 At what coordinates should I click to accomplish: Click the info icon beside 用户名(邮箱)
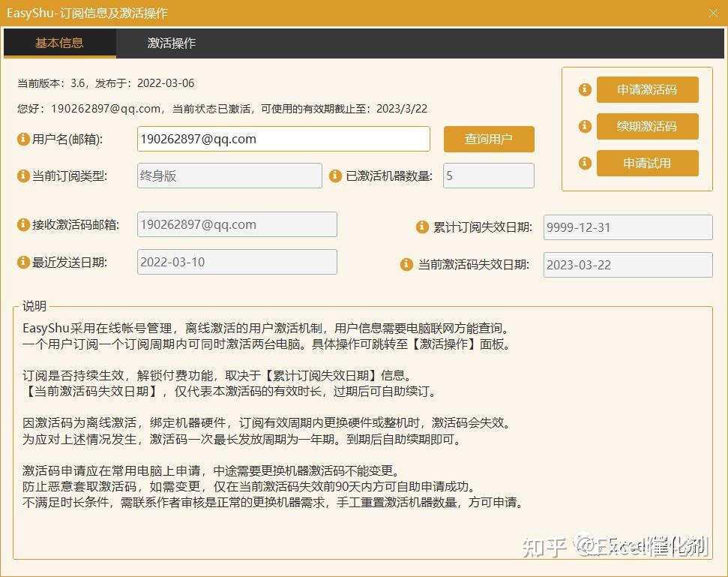(x=22, y=139)
